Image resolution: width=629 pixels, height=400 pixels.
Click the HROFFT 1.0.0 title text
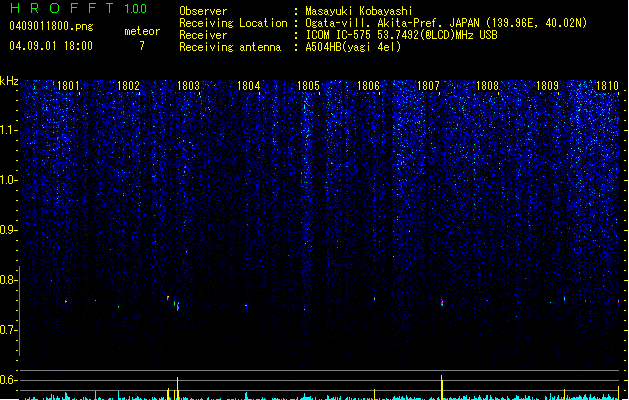click(79, 8)
